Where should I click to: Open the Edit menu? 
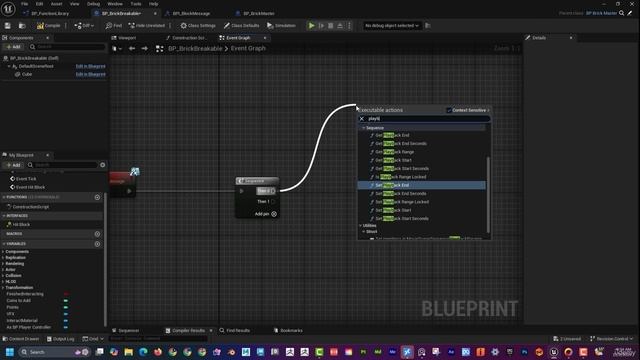[x=39, y=4]
